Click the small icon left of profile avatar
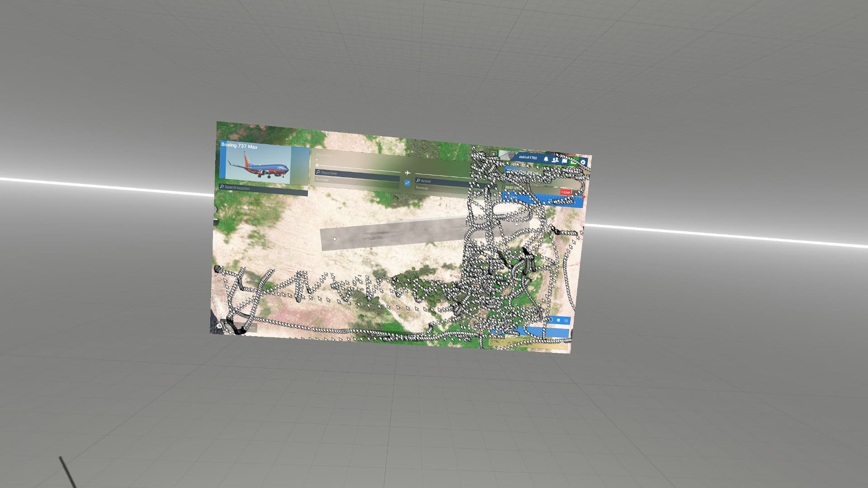 493,154
